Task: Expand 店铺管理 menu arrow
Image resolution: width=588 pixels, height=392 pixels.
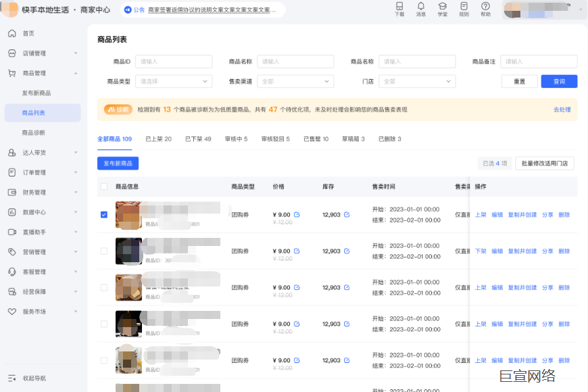Action: [x=76, y=53]
